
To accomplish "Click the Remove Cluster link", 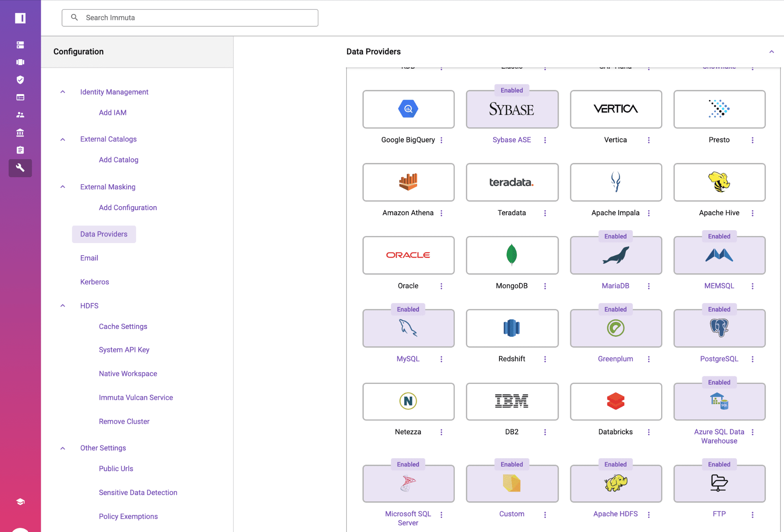I will (x=124, y=421).
